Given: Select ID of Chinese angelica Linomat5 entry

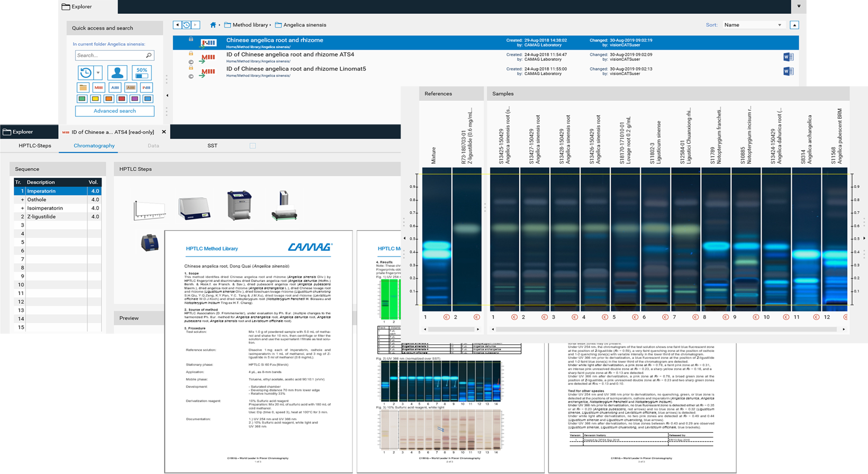Looking at the screenshot, I should click(x=485, y=71).
